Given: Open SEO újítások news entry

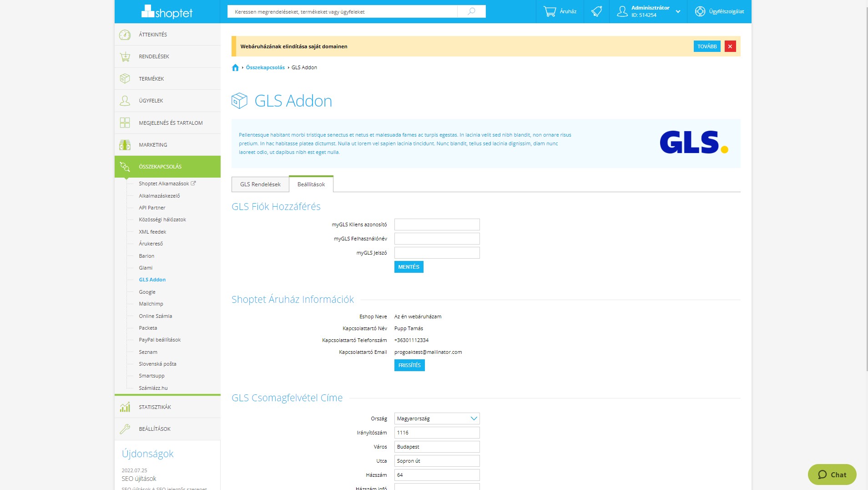Looking at the screenshot, I should [x=139, y=479].
